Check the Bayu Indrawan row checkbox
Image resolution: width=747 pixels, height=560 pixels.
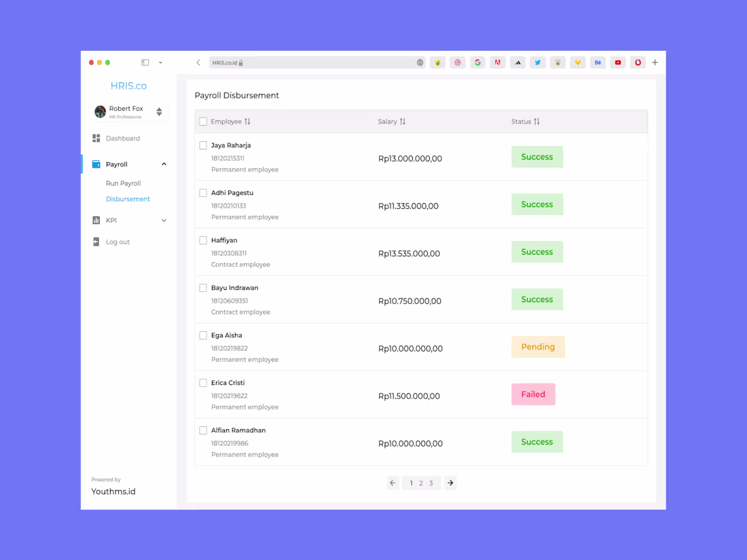click(x=203, y=288)
